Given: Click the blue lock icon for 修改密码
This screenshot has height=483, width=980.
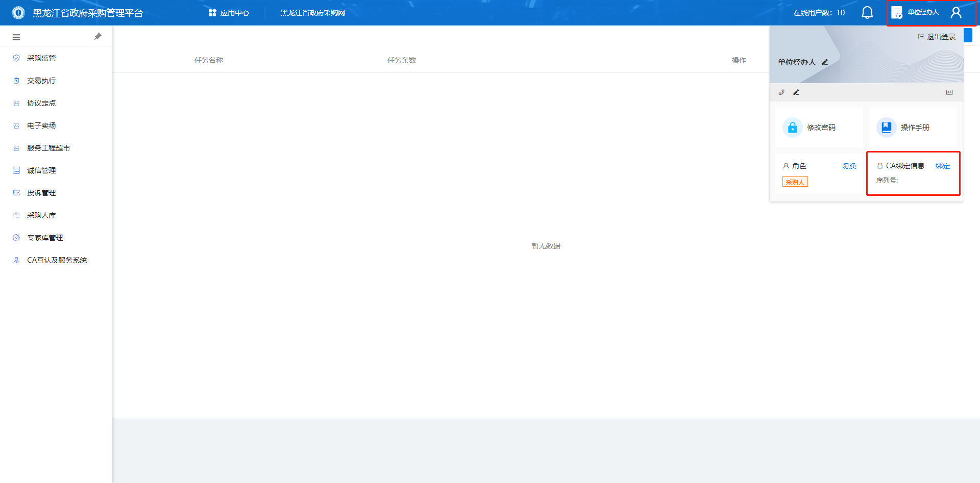Looking at the screenshot, I should coord(793,128).
